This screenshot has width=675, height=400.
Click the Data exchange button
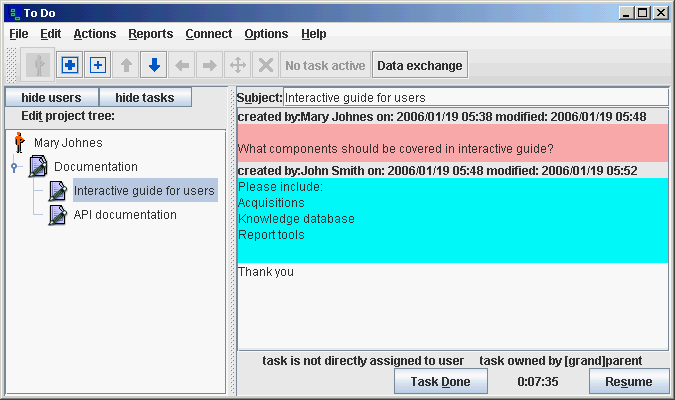tap(419, 66)
